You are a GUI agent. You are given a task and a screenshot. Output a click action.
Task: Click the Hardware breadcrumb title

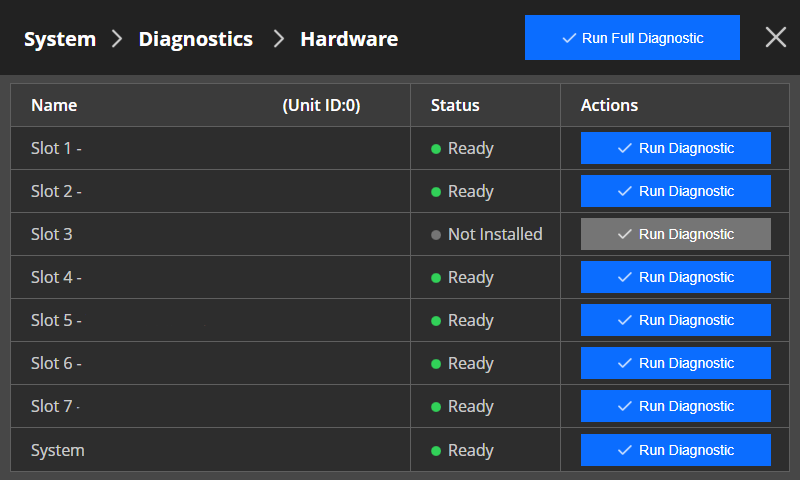tap(349, 39)
